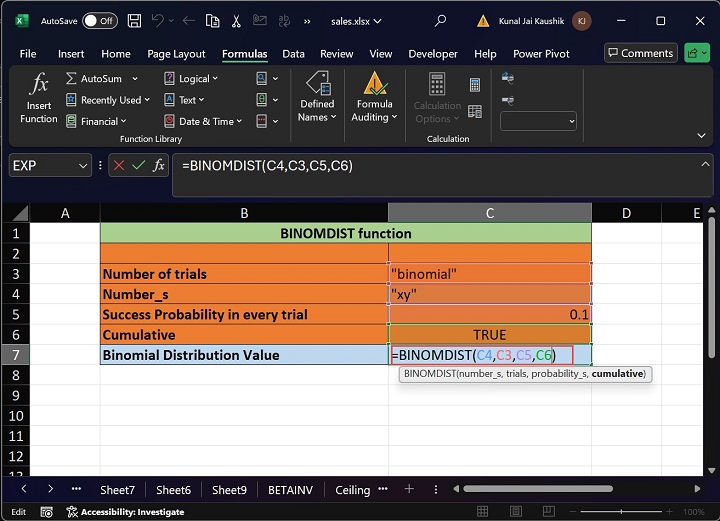Expand the Name Box dropdown arrow
This screenshot has height=521, width=720.
click(x=82, y=165)
